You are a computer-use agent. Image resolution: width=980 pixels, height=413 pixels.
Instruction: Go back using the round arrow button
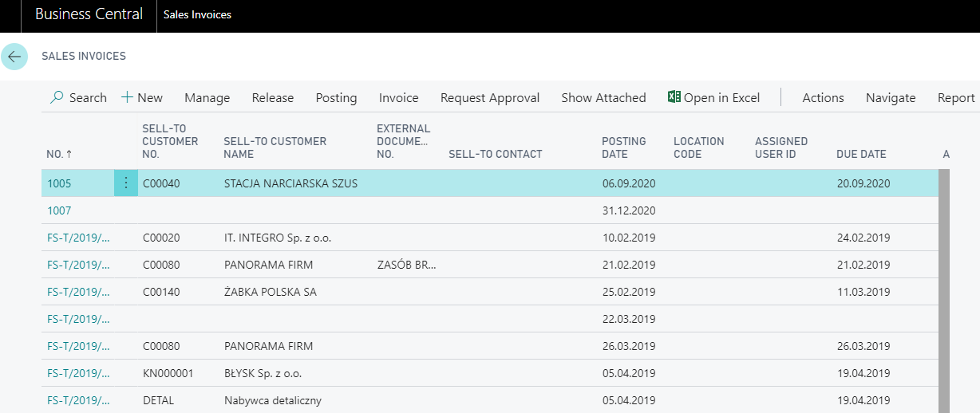pos(14,57)
